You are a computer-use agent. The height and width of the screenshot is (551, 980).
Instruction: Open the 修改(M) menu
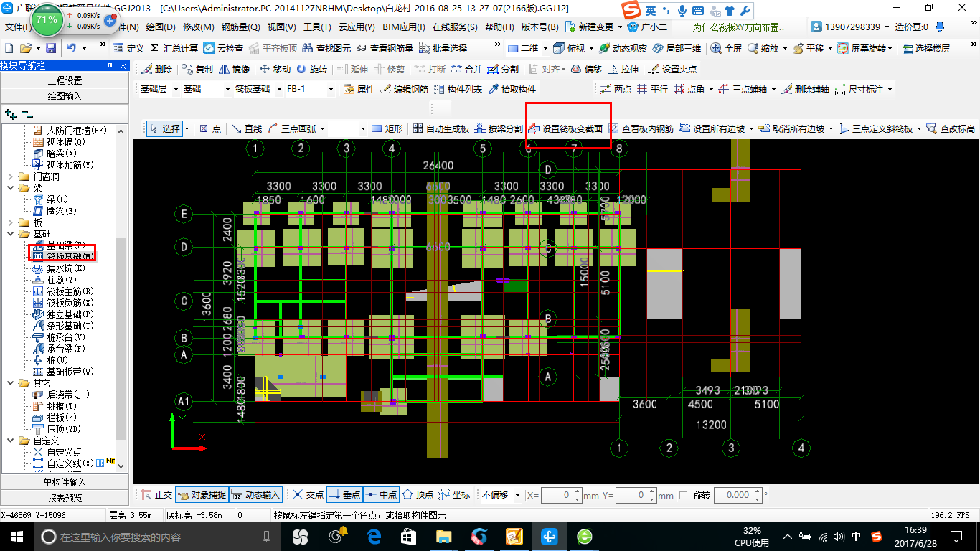(x=198, y=27)
